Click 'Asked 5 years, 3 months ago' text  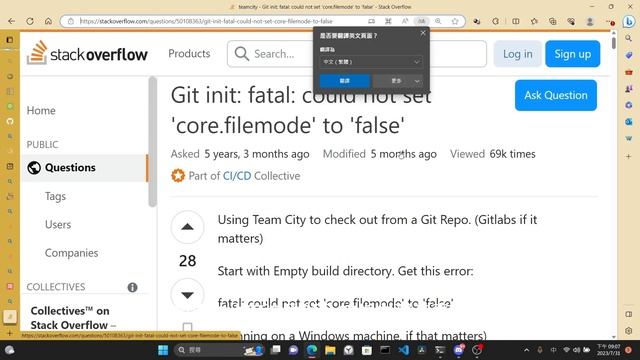click(240, 154)
